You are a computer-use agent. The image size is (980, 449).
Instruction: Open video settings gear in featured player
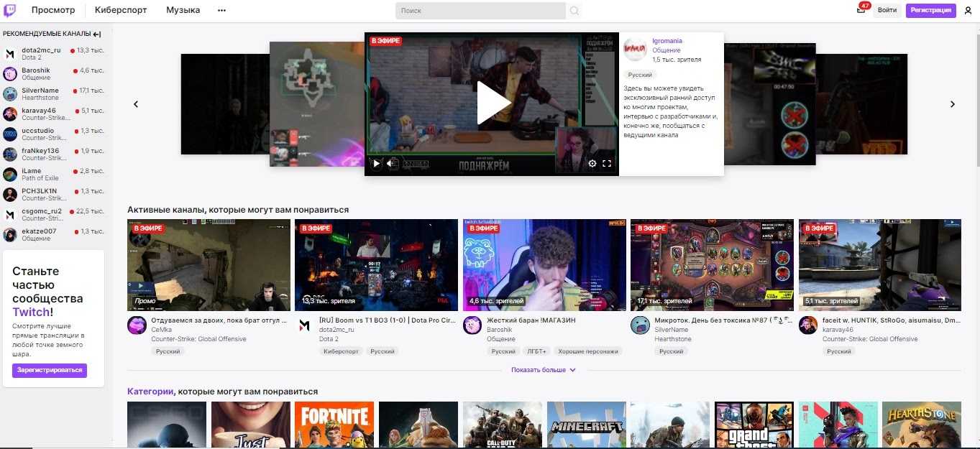tap(592, 164)
